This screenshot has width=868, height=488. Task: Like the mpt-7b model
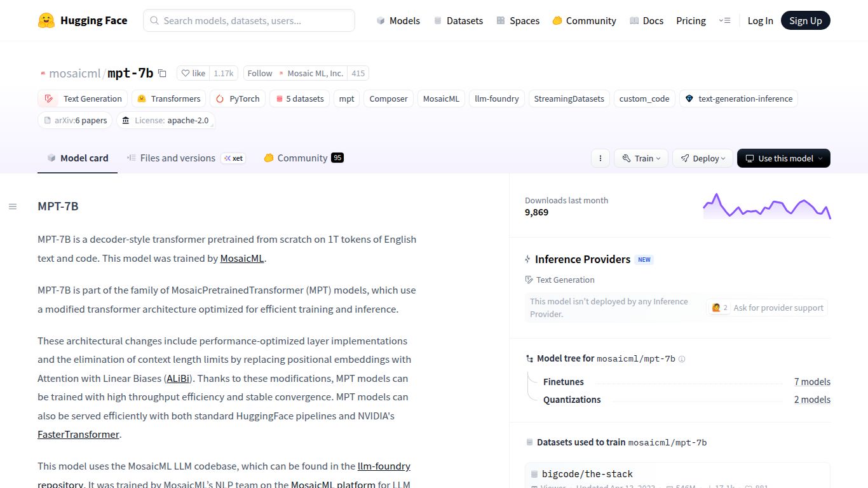click(x=193, y=73)
